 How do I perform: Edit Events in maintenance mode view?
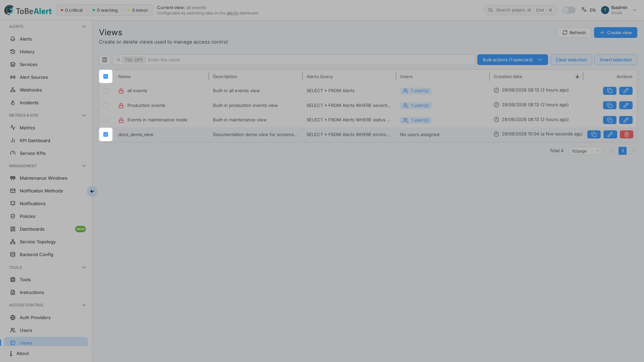click(626, 120)
